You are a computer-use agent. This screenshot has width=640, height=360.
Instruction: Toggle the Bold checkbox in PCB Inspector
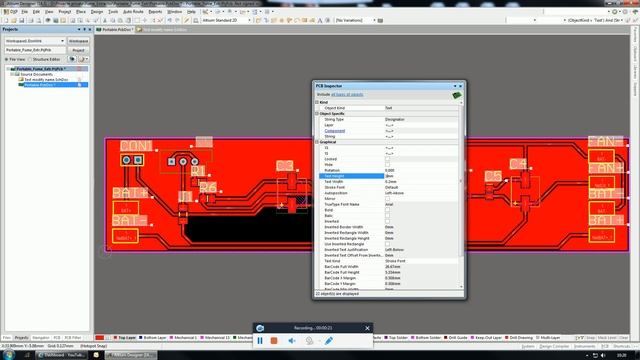point(387,210)
